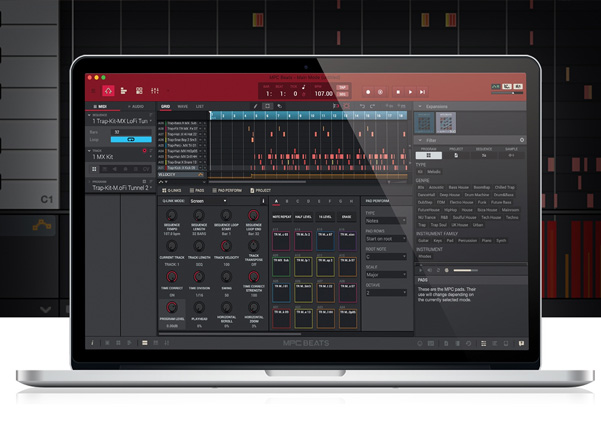601x436 pixels.
Task: Click the HALF LEVEL button
Action: coord(304,217)
